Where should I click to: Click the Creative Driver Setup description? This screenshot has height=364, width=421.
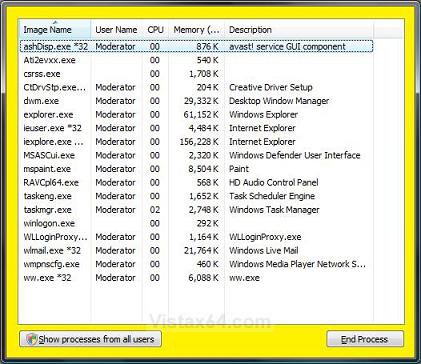(271, 88)
